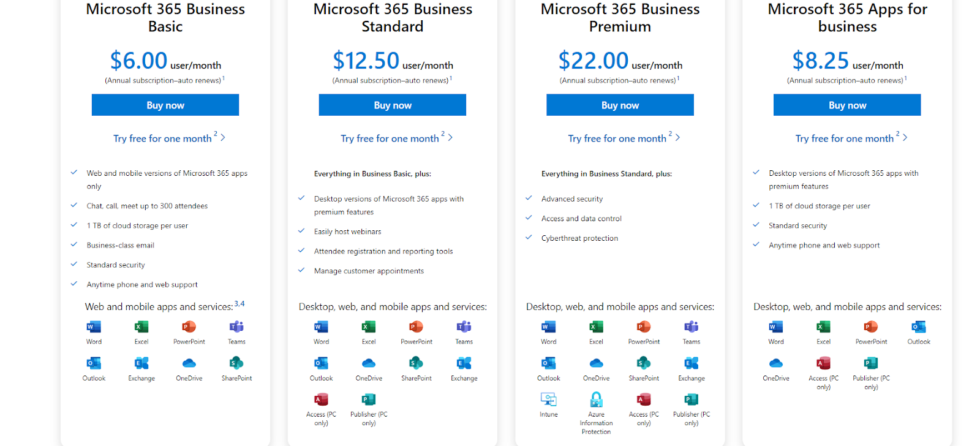Click chevron after Business Standard trial link
Screen dimensions: 980x446
point(450,138)
